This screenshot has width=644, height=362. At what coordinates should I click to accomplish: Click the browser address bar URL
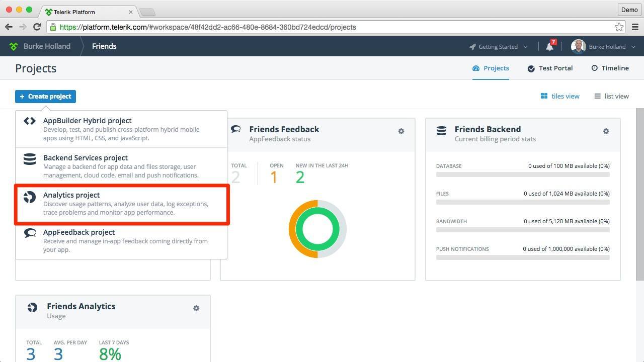(x=208, y=27)
